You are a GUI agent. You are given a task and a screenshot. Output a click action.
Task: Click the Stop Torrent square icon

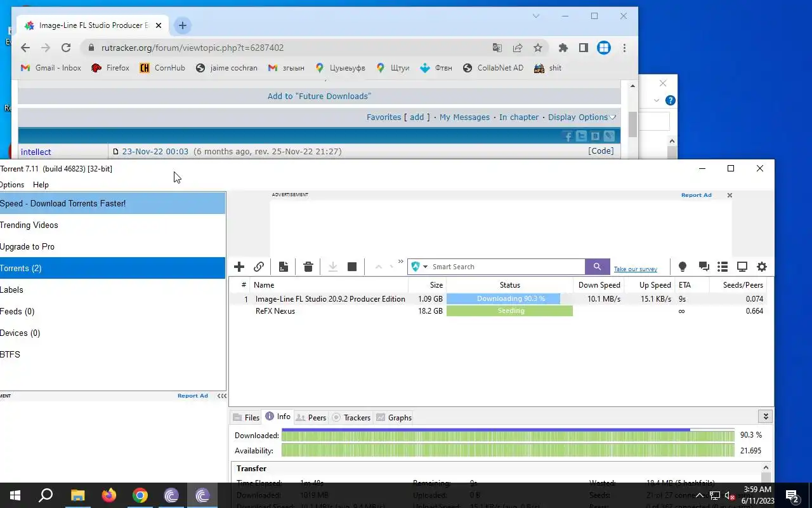tap(352, 267)
